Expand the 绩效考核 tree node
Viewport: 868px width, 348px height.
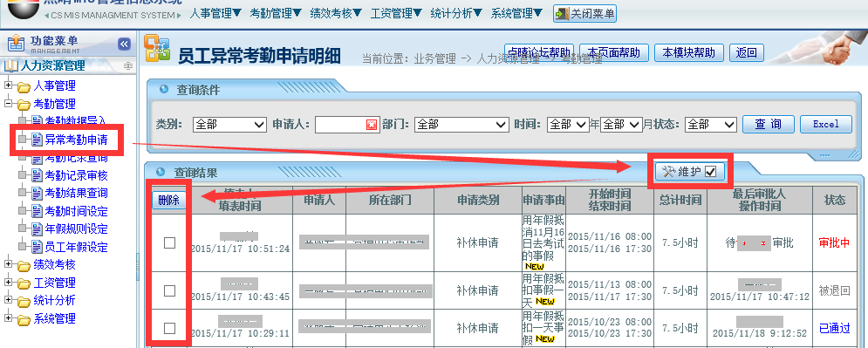pyautogui.click(x=8, y=264)
